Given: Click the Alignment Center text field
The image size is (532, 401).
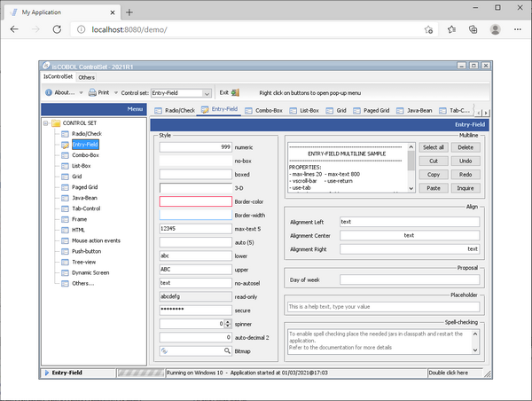Looking at the screenshot, I should point(410,235).
